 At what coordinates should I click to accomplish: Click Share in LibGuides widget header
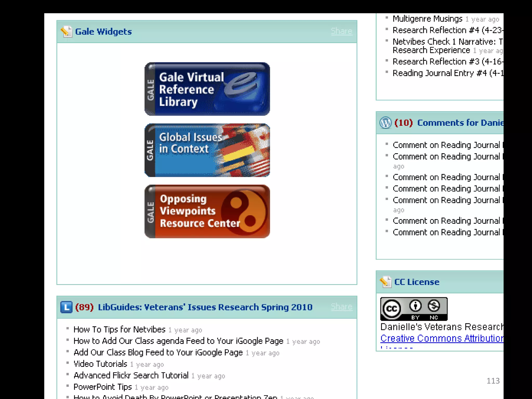[x=341, y=307]
